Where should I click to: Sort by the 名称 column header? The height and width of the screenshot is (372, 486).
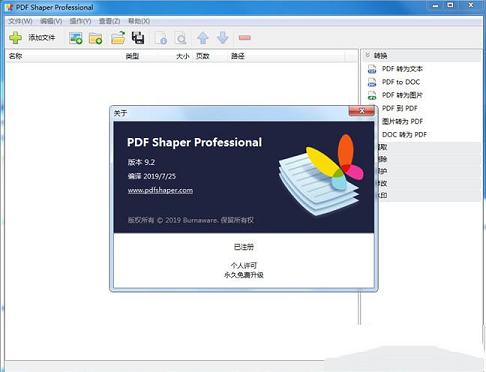point(15,56)
